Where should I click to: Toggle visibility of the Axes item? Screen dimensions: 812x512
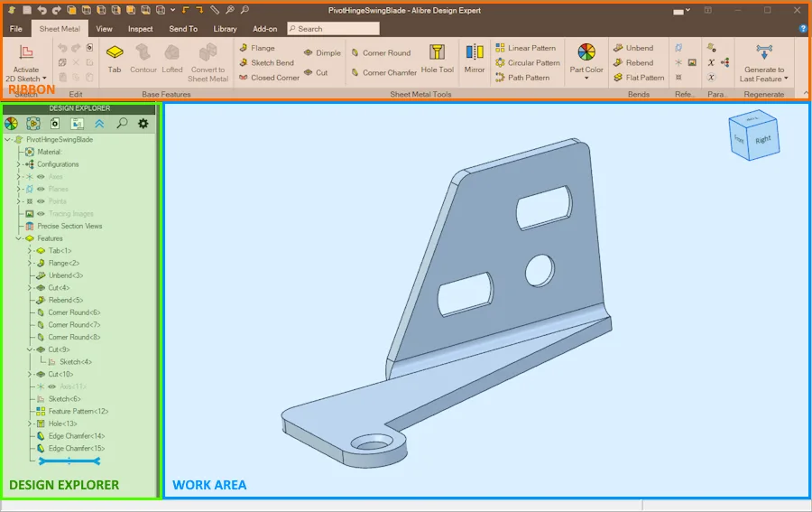tap(41, 177)
